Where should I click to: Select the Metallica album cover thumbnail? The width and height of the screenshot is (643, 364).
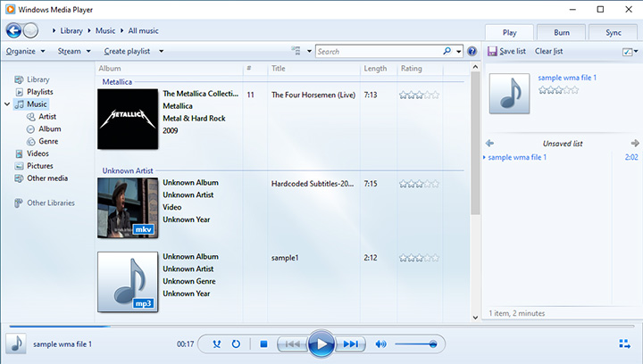point(128,119)
